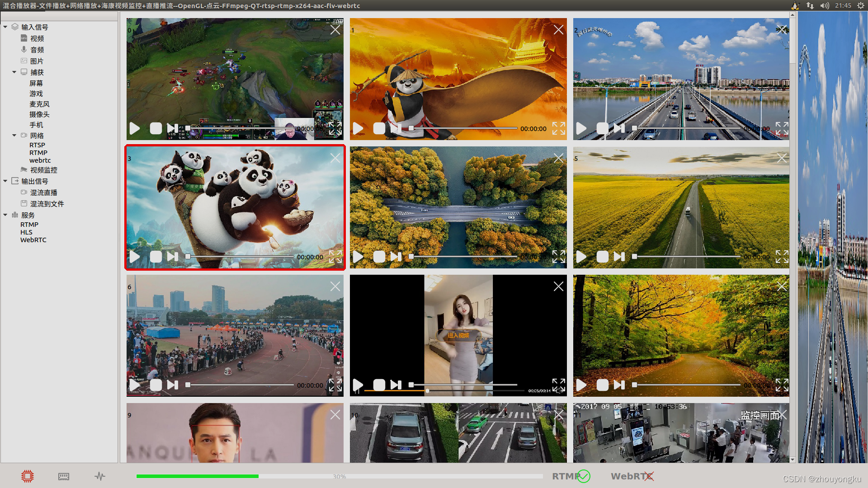Collapse 捕获 tree node
Viewport: 868px width, 488px height.
14,72
